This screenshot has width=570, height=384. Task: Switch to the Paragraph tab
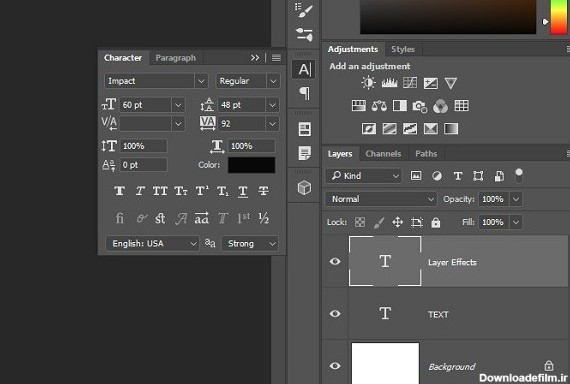tap(176, 58)
